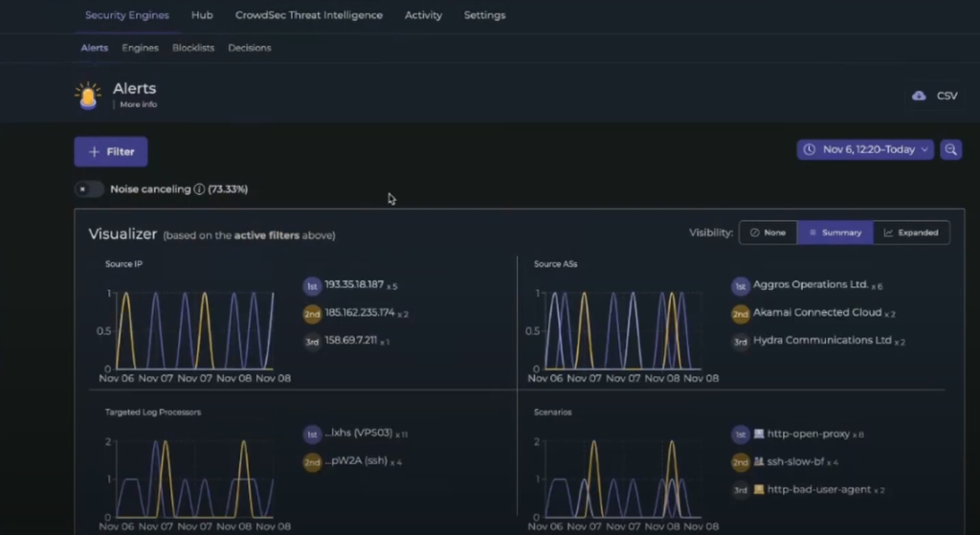Select source IP 185.162.235.174
The height and width of the screenshot is (535, 980).
pyautogui.click(x=360, y=313)
